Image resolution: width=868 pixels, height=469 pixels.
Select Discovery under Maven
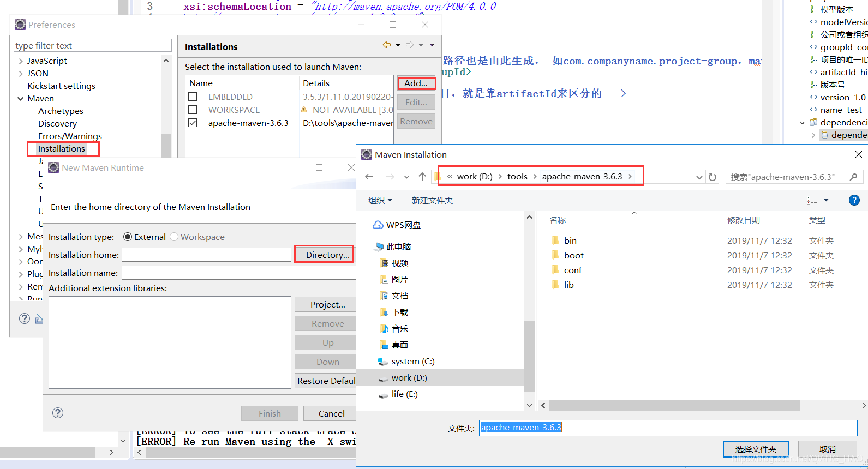tap(57, 124)
